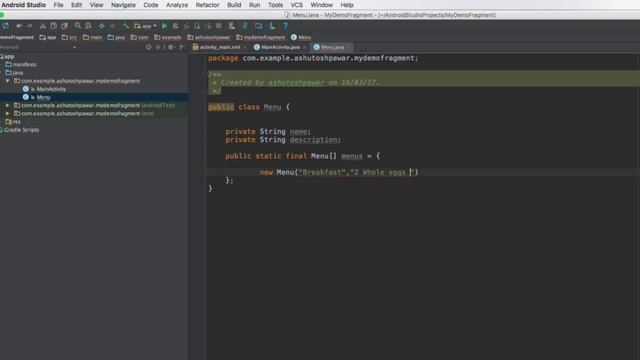Click Collapse All icon in project panel
640x360 pixels.
(x=158, y=47)
